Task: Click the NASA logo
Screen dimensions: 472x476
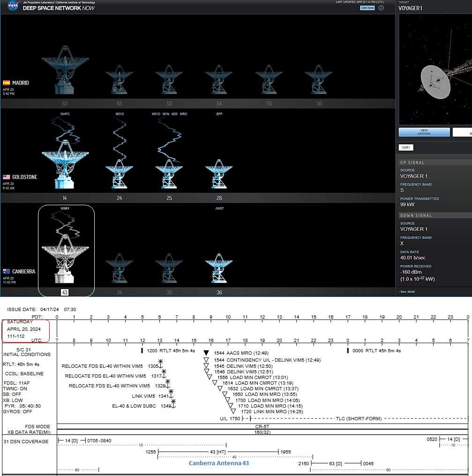Action: pos(13,6)
